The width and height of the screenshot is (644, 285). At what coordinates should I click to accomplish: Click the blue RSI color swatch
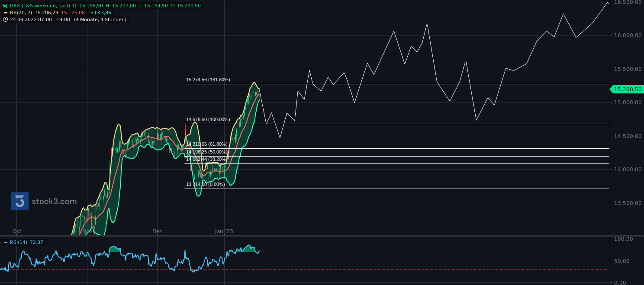pos(6,242)
